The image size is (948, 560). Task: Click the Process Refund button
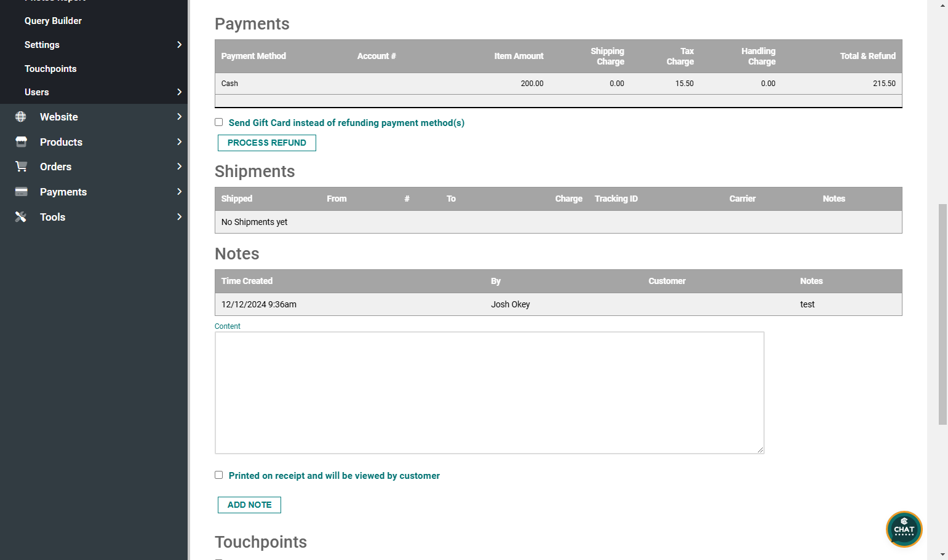coord(267,143)
